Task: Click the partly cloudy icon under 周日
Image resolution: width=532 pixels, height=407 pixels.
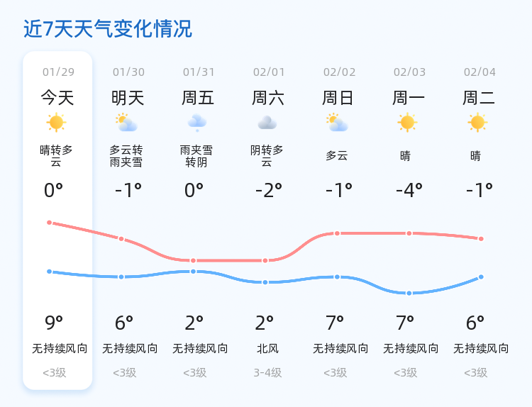Action: click(x=337, y=123)
